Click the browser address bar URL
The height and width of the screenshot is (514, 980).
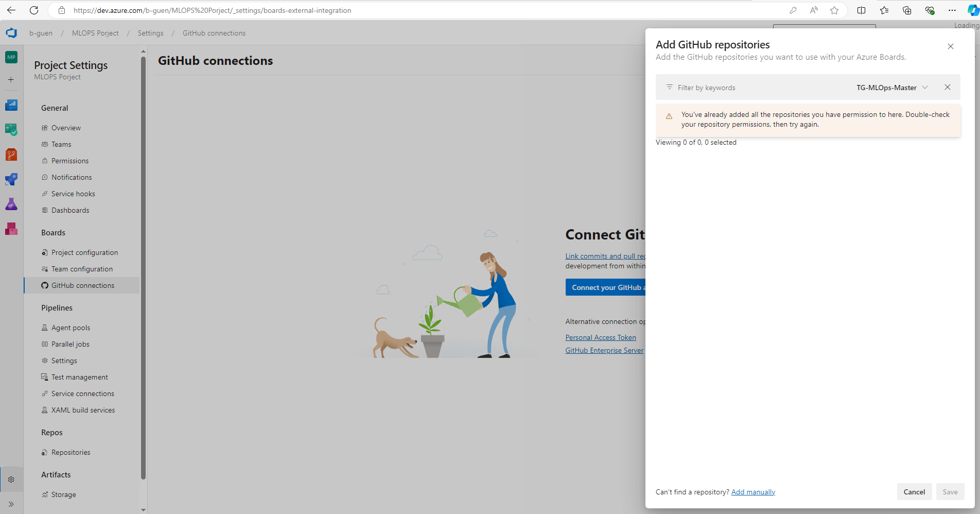[x=212, y=10]
